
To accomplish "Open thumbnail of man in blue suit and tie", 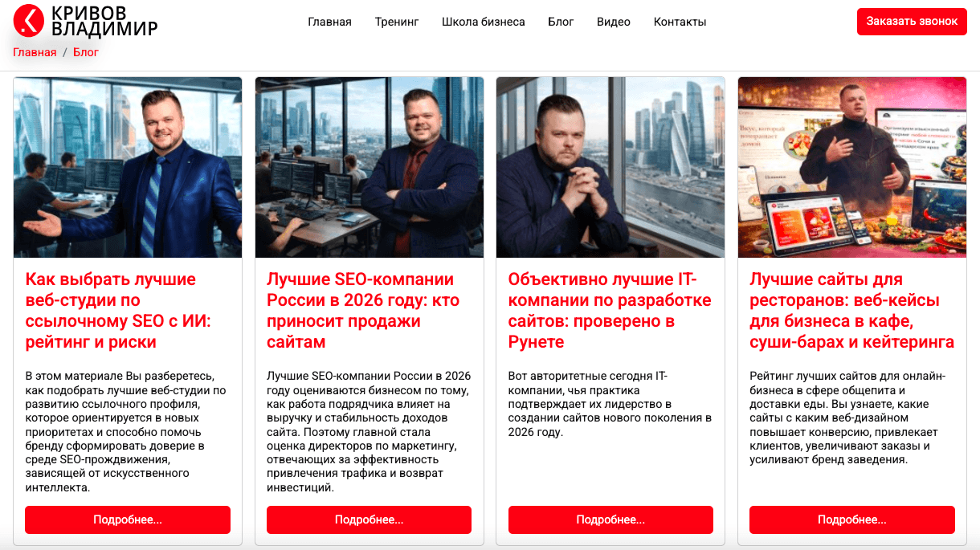I will coord(128,167).
